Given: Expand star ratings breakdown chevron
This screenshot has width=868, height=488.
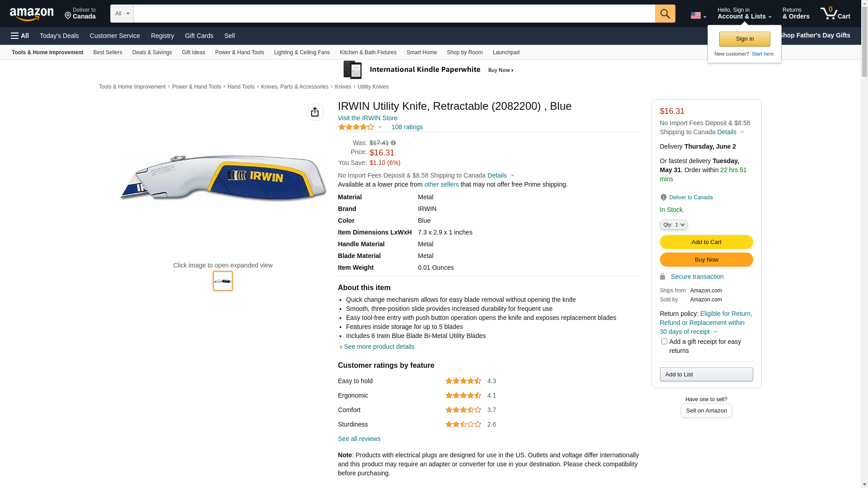Looking at the screenshot, I should click(x=380, y=127).
